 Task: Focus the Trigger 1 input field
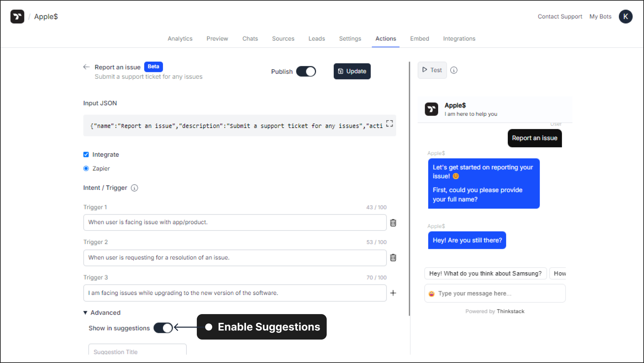(x=235, y=222)
